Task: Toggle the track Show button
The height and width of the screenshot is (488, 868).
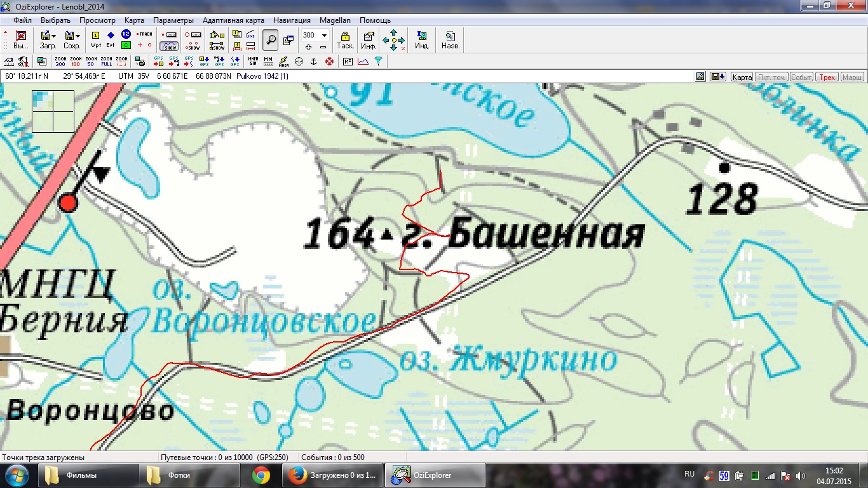Action: click(170, 45)
